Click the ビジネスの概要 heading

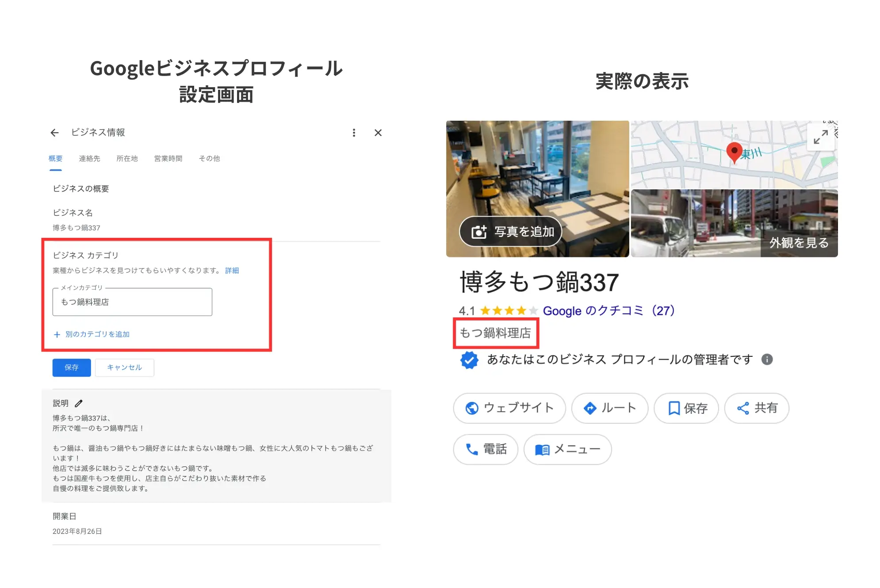pos(81,189)
